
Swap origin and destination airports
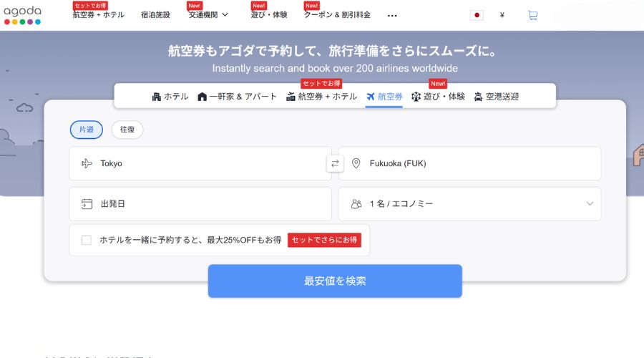335,163
